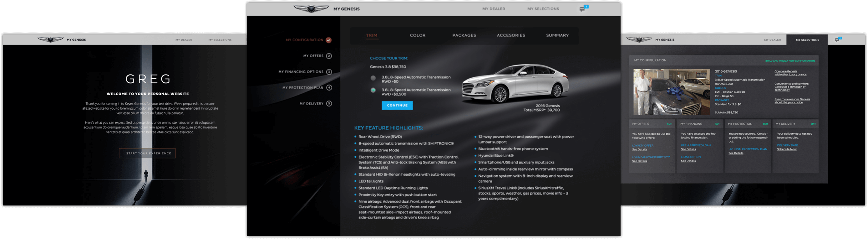Click Build and Price a New Configuration
The image size is (868, 239).
pos(789,61)
